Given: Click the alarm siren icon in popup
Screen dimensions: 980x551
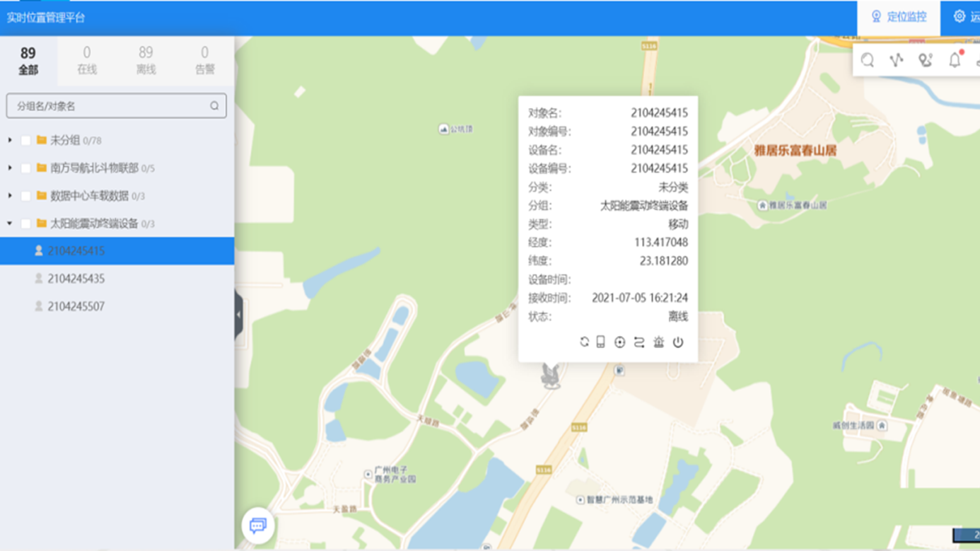Looking at the screenshot, I should tap(658, 342).
